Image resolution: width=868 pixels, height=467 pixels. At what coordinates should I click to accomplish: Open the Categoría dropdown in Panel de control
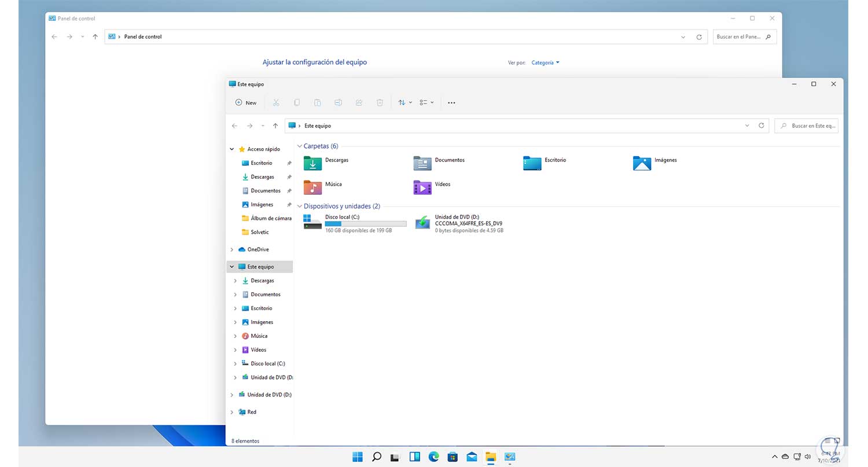545,62
